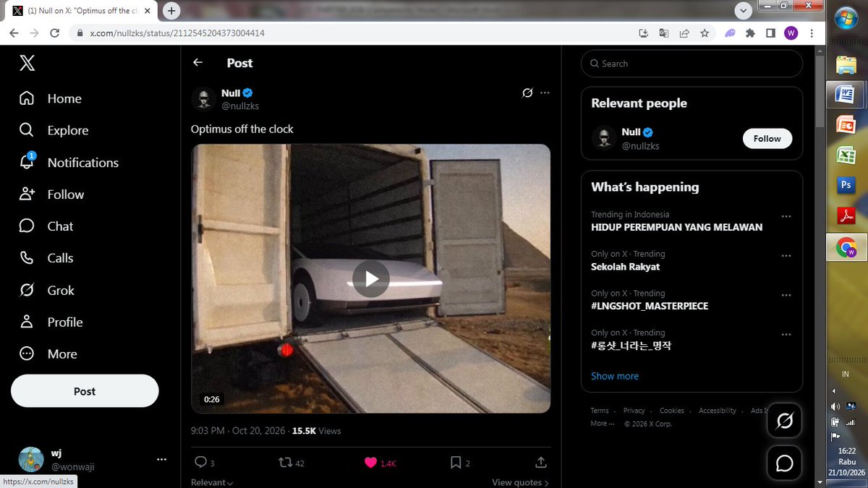Open Home from the X sidebar

[x=50, y=98]
